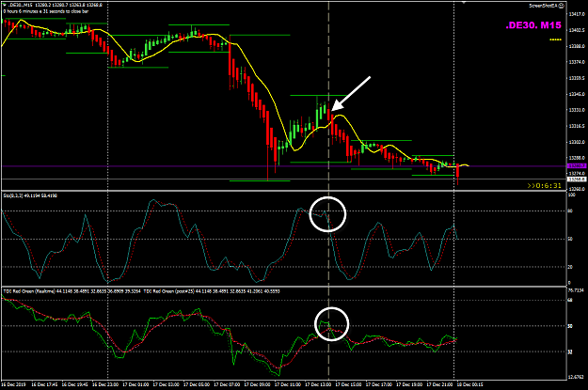
Task: Click the 17 Dec 15:00 time axis label
Action: click(348, 384)
